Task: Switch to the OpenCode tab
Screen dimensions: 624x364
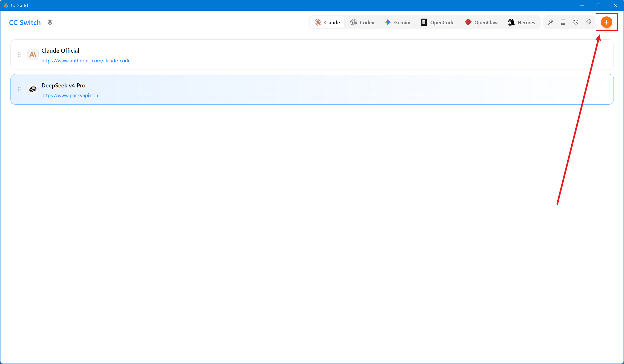Action: point(437,22)
